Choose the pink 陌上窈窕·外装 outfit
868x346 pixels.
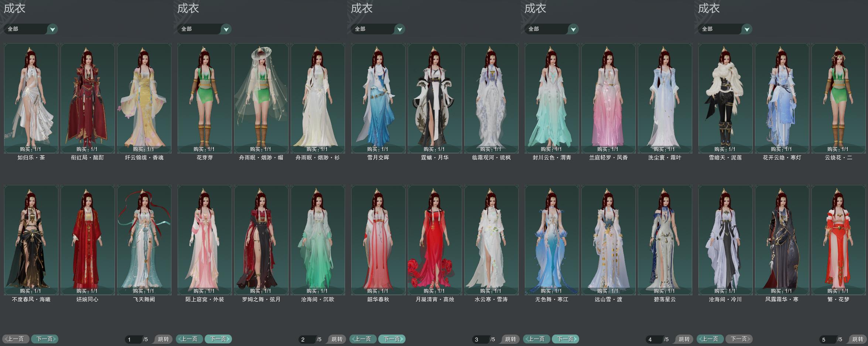pos(205,240)
